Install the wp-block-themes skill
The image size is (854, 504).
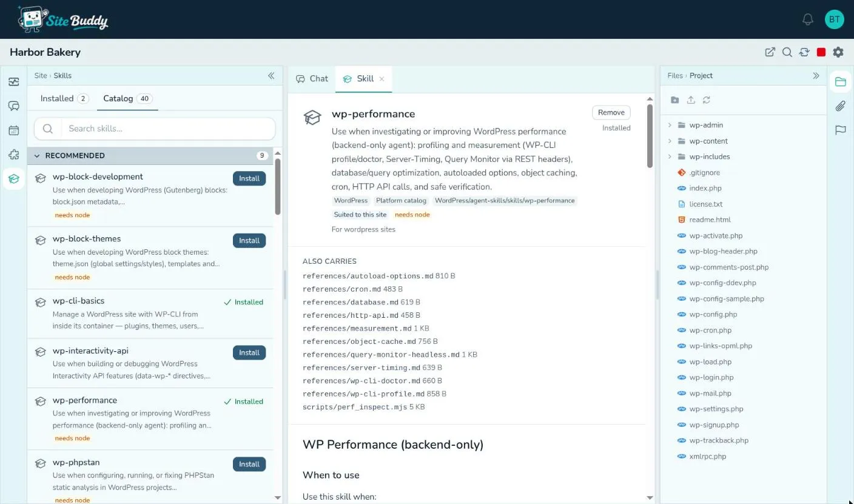pos(249,240)
